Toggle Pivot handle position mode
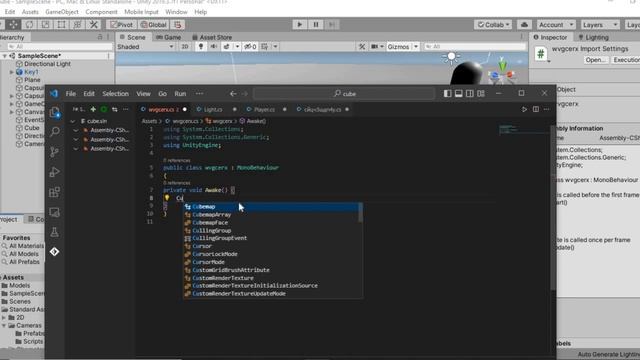The height and width of the screenshot is (360, 640). [x=122, y=24]
